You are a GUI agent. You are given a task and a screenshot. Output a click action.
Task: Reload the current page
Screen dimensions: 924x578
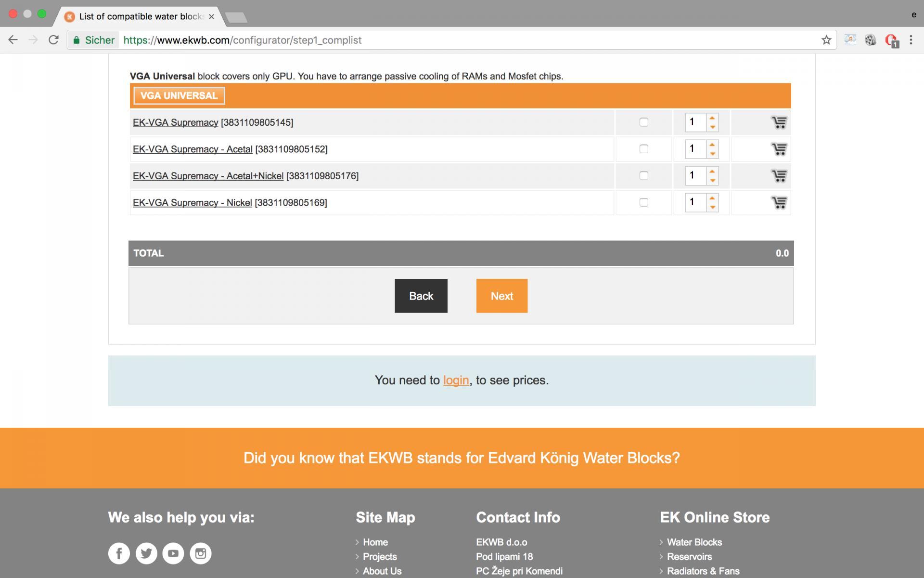53,40
